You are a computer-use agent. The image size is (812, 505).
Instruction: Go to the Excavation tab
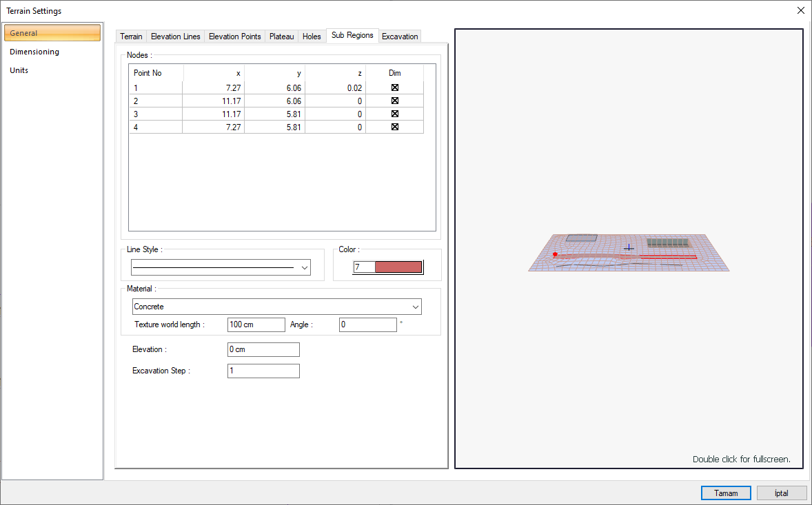[400, 37]
